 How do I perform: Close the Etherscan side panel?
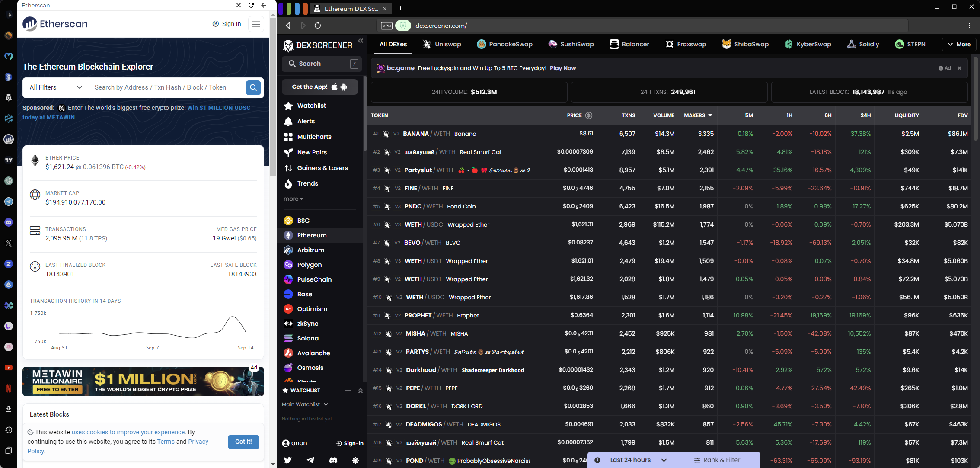point(239,5)
